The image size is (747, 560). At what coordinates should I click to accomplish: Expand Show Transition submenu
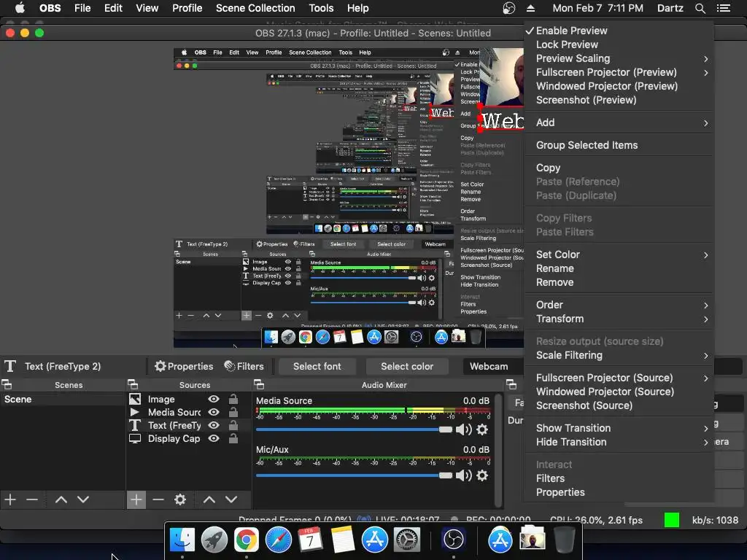(x=619, y=428)
